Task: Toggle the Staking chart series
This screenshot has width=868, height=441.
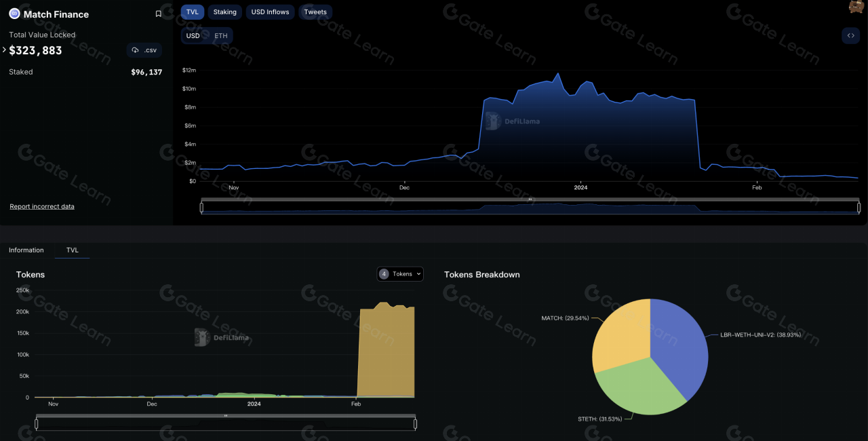Action: tap(225, 12)
